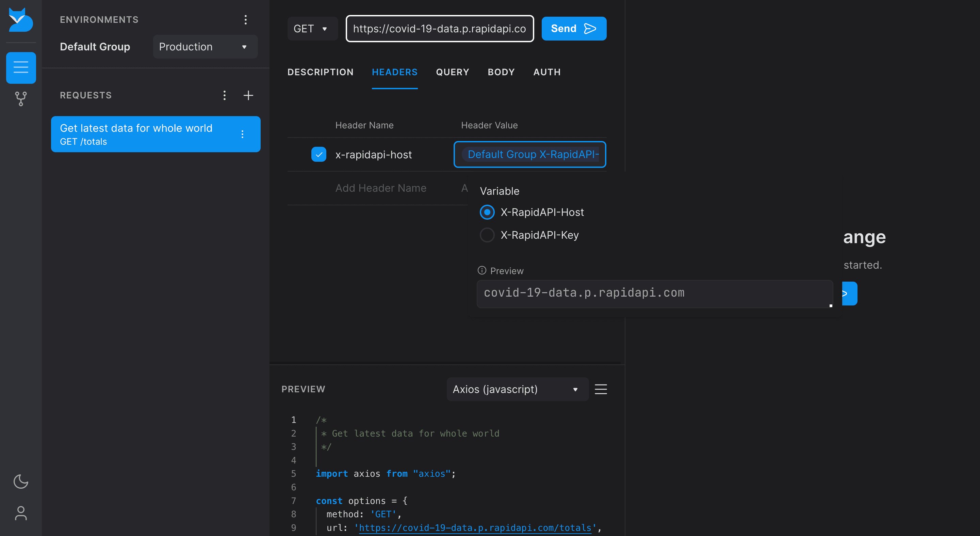980x536 pixels.
Task: Click the partially hidden blue button at right
Action: tap(849, 294)
